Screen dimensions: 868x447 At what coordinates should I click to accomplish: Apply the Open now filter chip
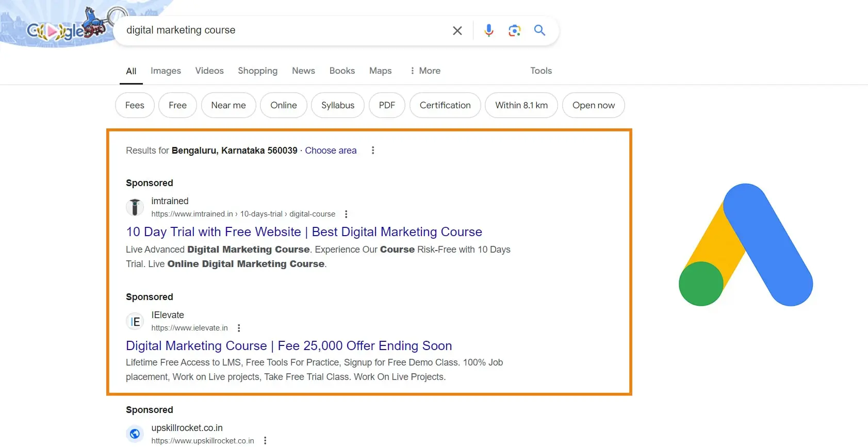point(594,105)
